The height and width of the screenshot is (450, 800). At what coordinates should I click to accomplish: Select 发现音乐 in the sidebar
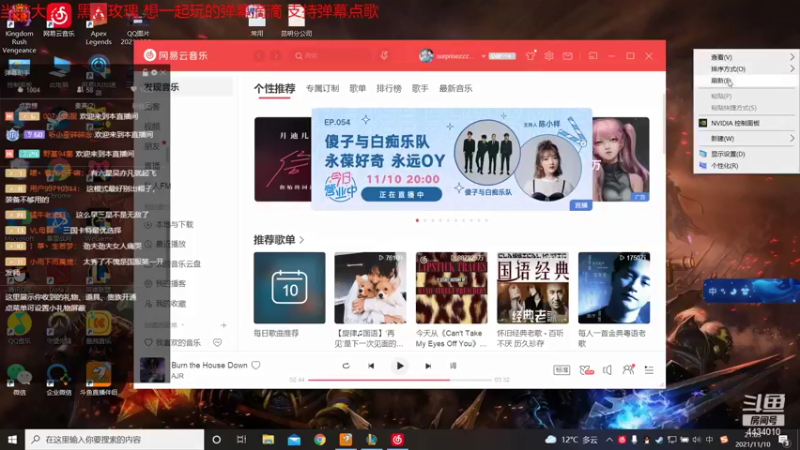click(x=187, y=87)
